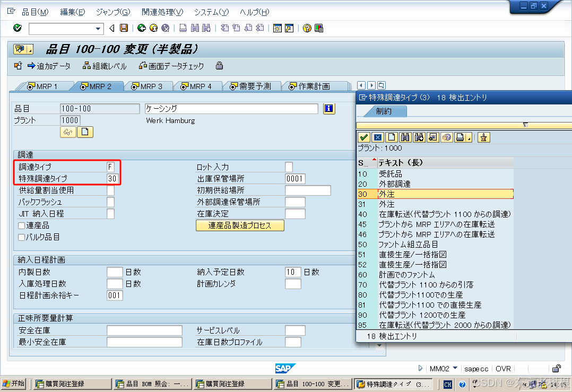Expand the status bar arrow left of MM02
The height and width of the screenshot is (392, 572).
coord(421,368)
